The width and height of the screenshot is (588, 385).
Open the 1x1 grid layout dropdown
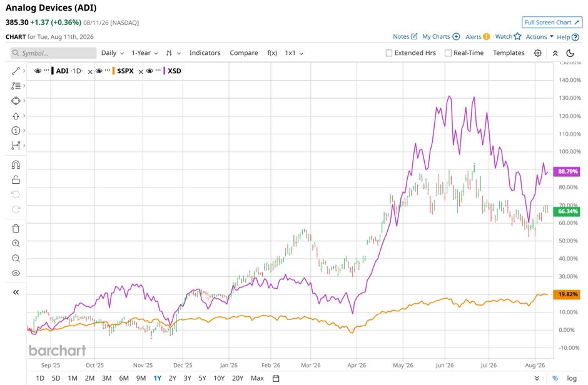click(294, 52)
